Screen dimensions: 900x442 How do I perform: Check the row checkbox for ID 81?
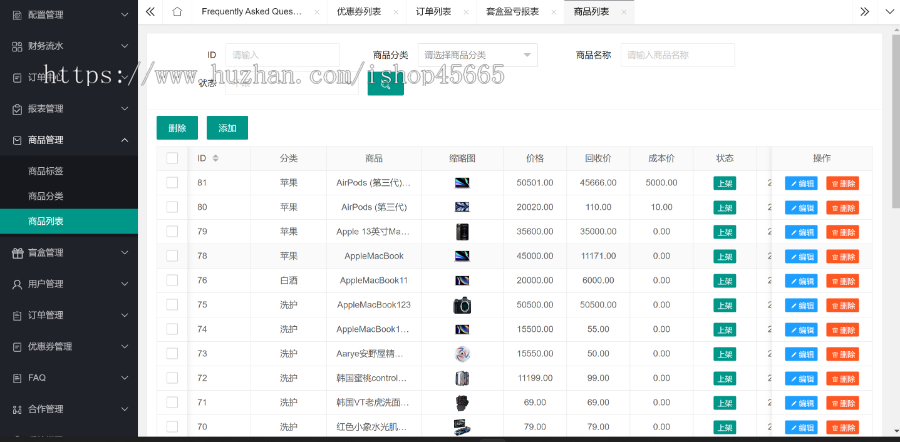point(172,183)
